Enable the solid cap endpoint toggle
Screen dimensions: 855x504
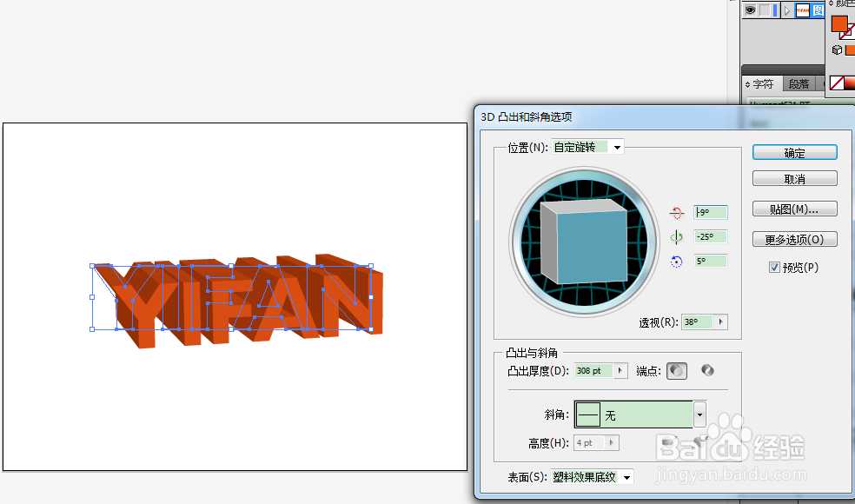[x=677, y=370]
